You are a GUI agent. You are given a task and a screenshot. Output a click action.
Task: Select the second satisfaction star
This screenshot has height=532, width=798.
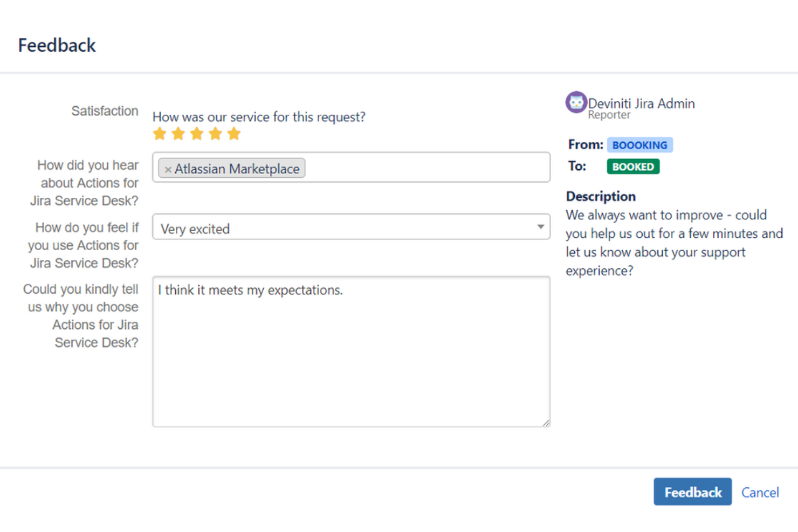coord(178,134)
